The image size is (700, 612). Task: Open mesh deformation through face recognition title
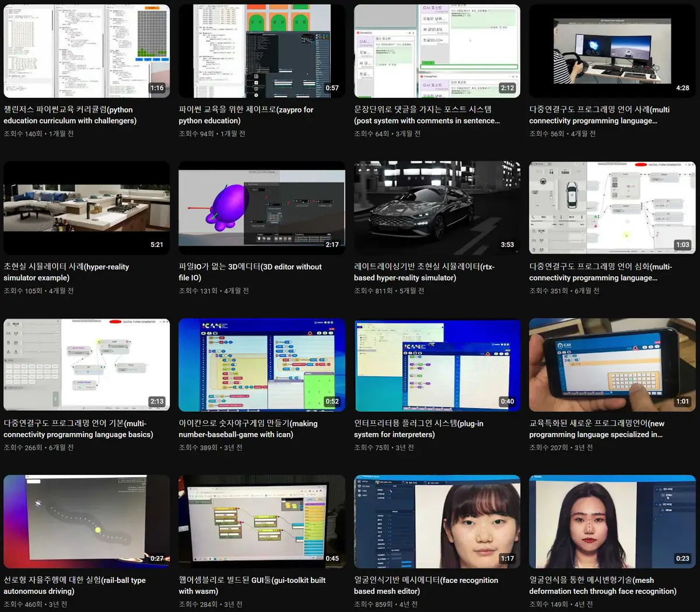click(x=603, y=586)
